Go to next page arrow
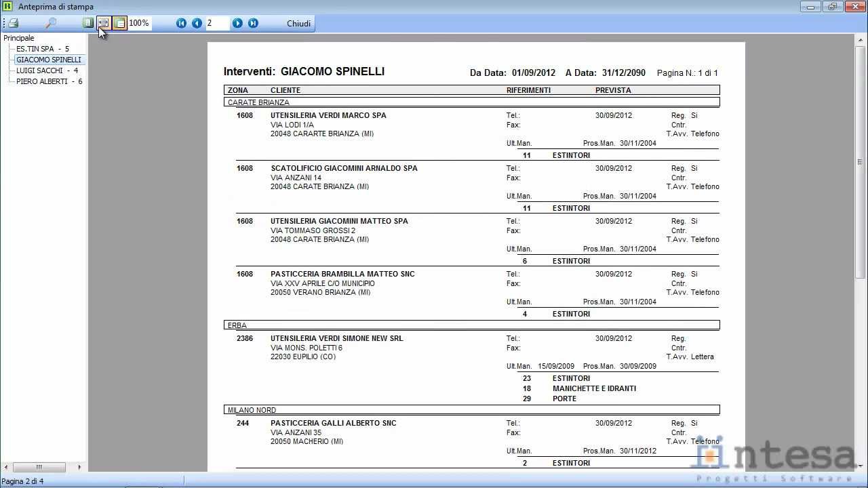Screen dimensions: 868x488 coord(237,23)
